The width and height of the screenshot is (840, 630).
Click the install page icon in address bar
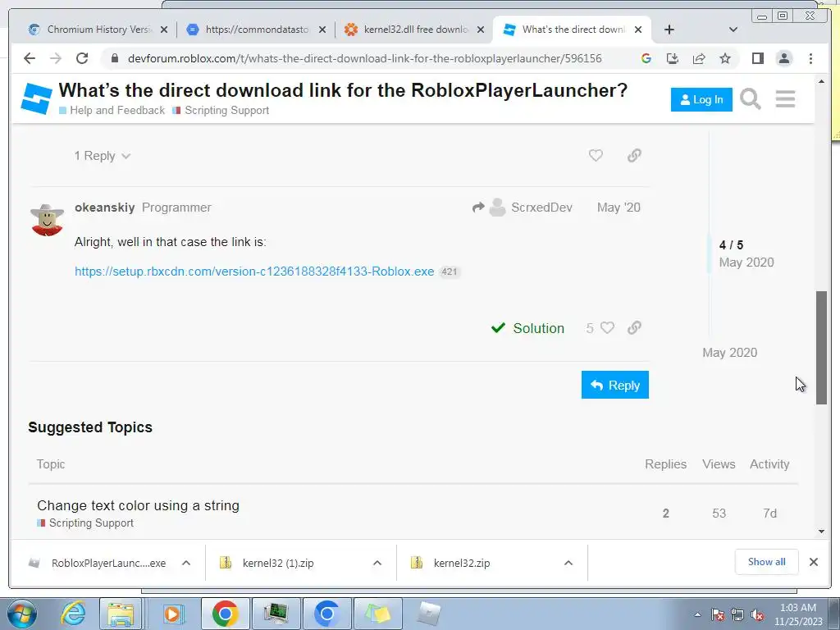tap(673, 58)
